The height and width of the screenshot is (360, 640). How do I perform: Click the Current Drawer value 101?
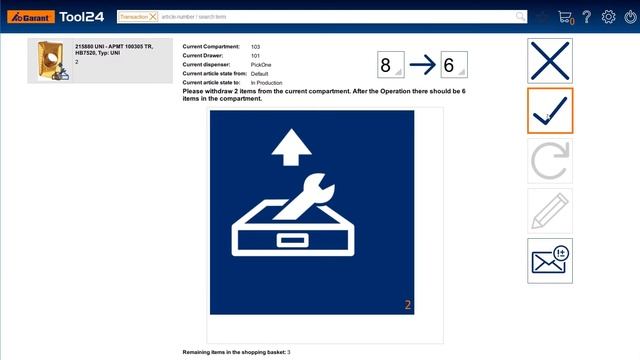(255, 56)
